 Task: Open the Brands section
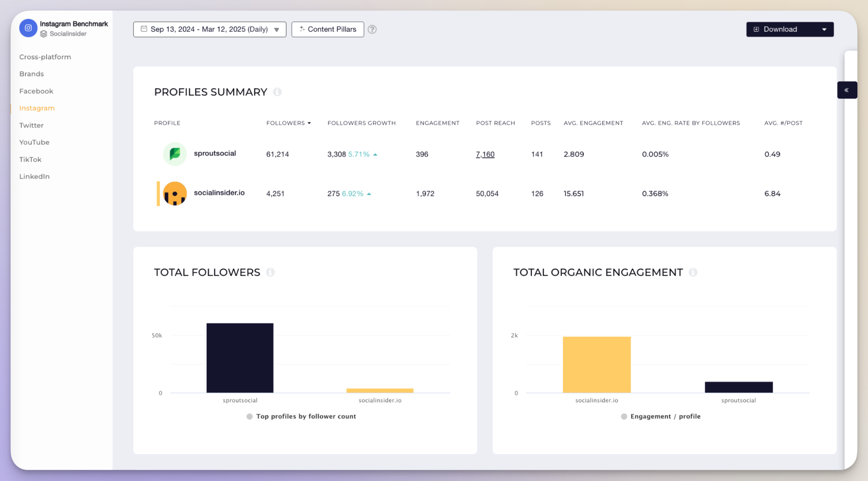(31, 74)
